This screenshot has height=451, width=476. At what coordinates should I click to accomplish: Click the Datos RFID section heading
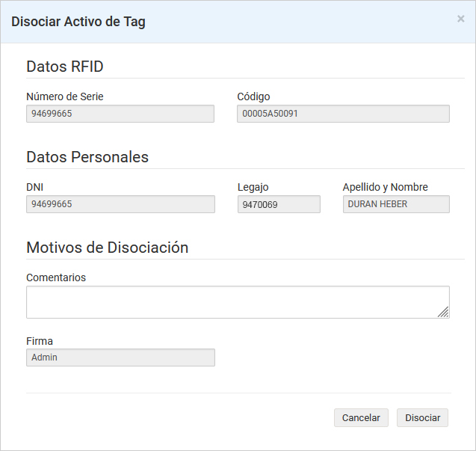click(65, 67)
